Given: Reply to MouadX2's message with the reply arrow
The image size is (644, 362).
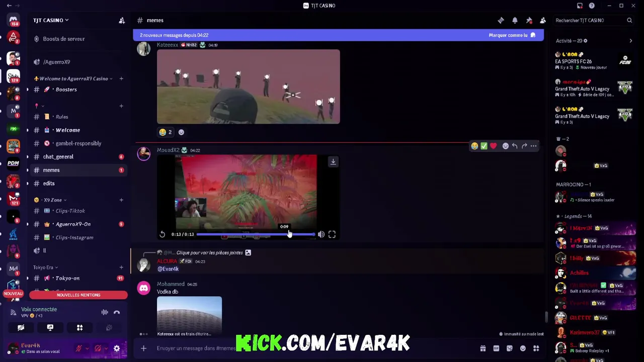Looking at the screenshot, I should click(x=515, y=146).
